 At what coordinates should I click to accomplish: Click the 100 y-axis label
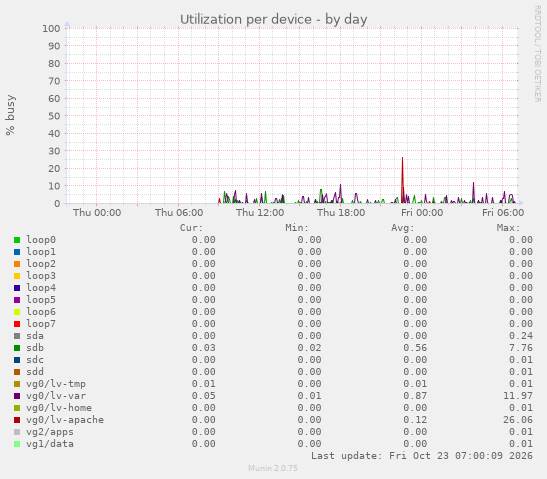[51, 29]
